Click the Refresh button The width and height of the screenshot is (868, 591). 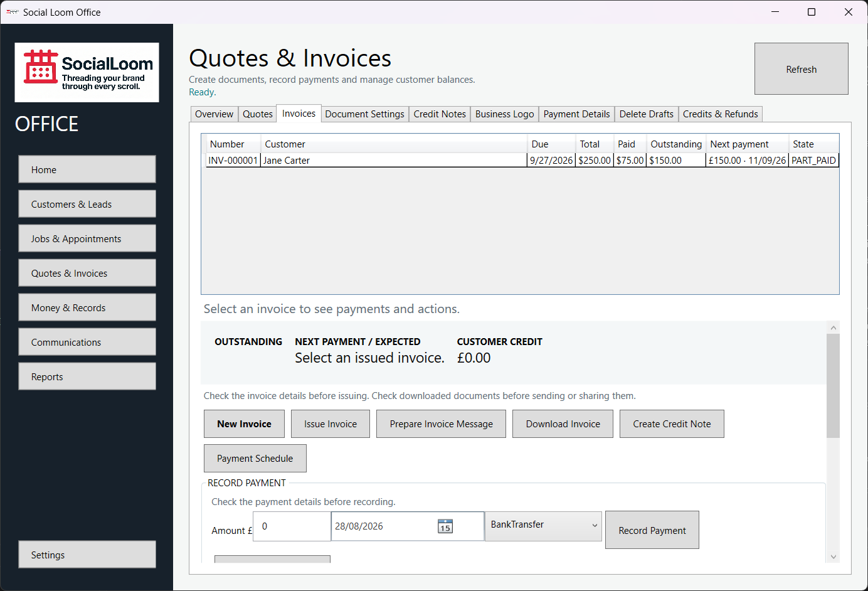[x=801, y=69]
